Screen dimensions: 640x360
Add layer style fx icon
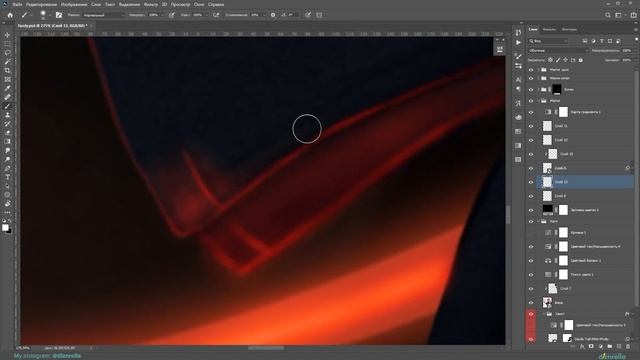[x=582, y=347]
